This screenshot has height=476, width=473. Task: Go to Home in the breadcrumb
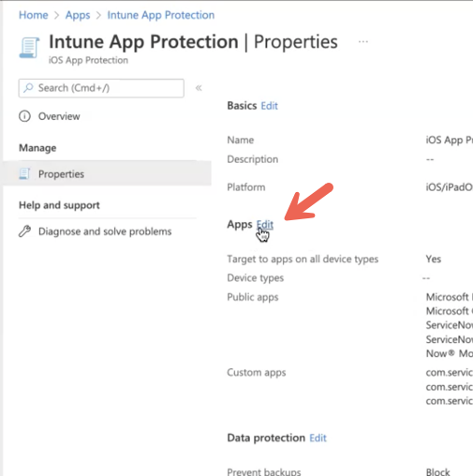34,15
